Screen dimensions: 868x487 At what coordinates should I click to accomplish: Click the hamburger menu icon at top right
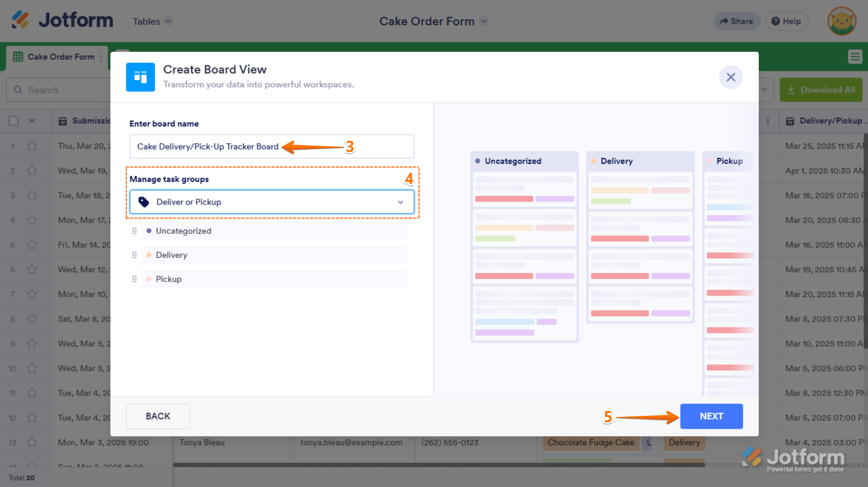tap(855, 57)
